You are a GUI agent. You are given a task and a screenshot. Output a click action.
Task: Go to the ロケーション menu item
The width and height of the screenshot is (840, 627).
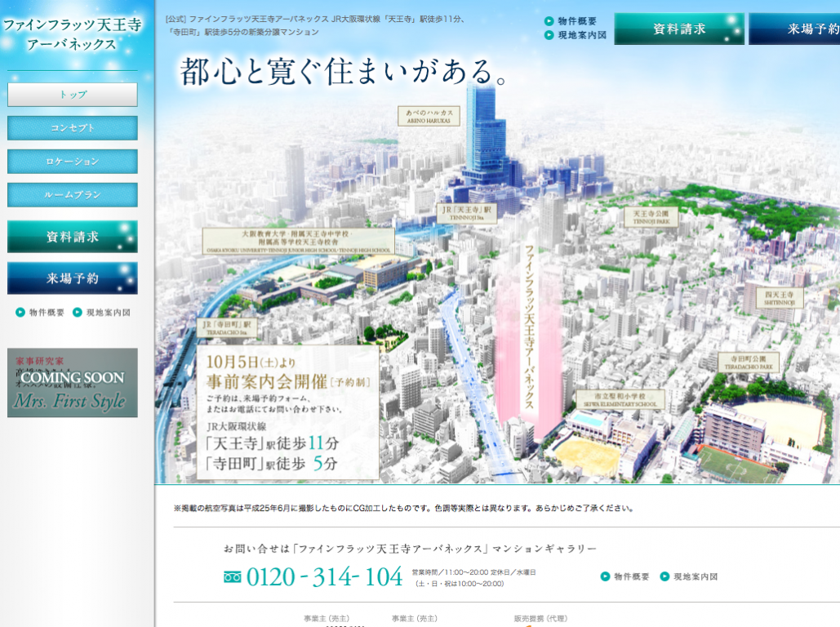(x=73, y=162)
